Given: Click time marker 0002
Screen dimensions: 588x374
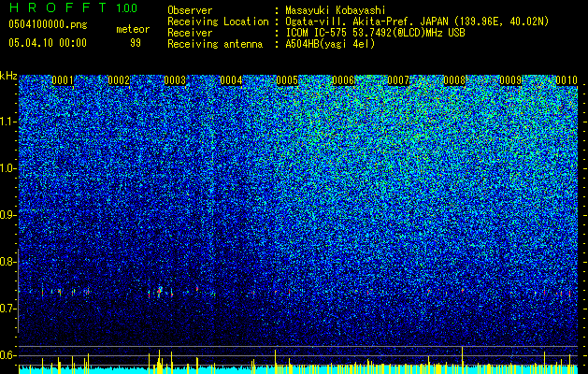Looking at the screenshot, I should click(x=119, y=80).
